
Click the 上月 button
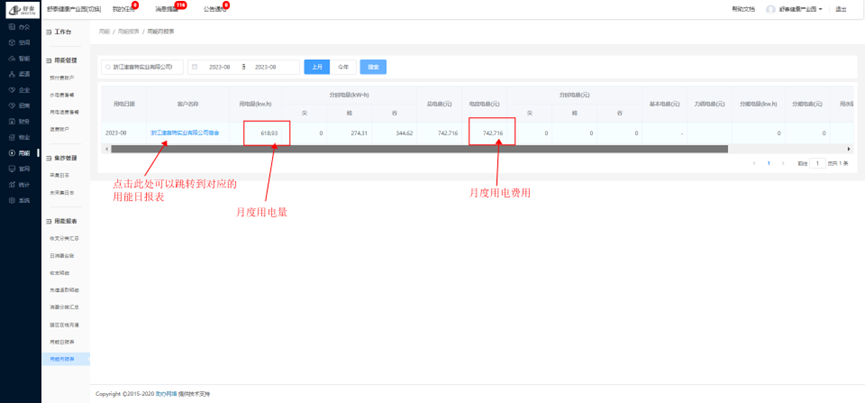(317, 67)
